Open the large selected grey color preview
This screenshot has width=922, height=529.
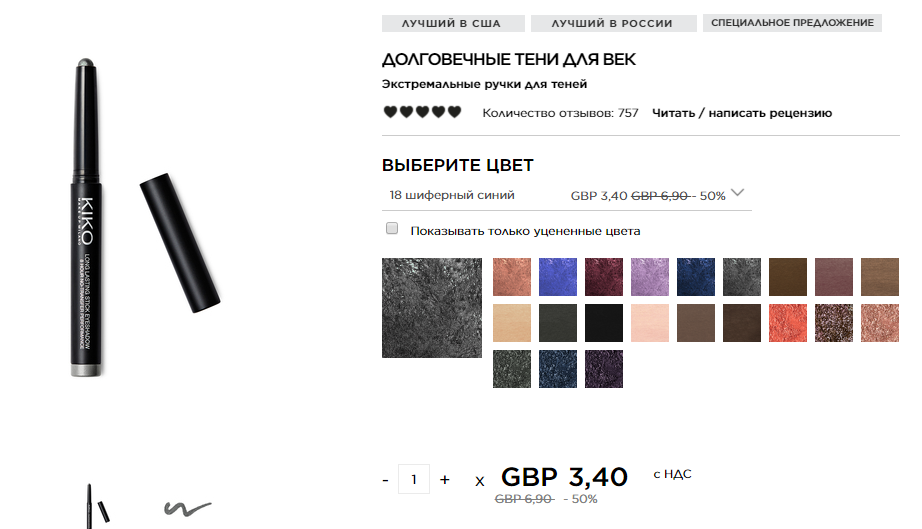(432, 307)
